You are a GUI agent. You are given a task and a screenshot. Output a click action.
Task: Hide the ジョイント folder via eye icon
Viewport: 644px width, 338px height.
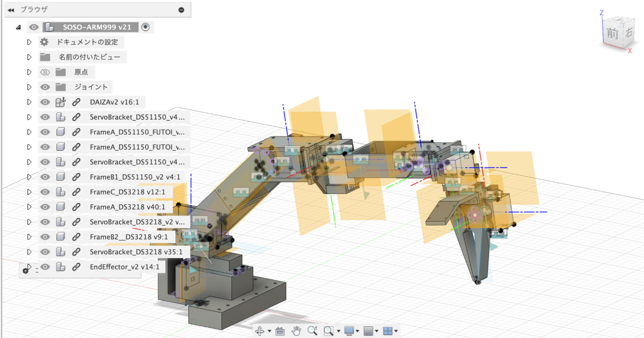click(45, 87)
